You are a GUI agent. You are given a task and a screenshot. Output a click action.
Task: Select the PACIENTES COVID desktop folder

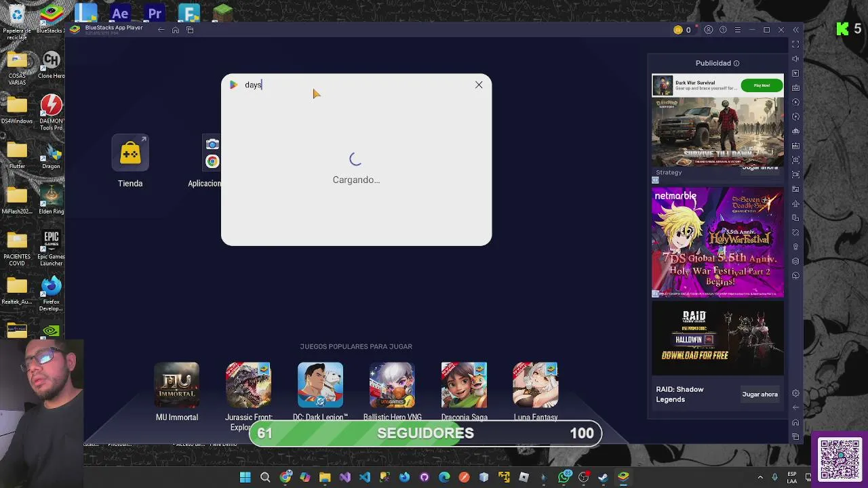click(x=17, y=248)
